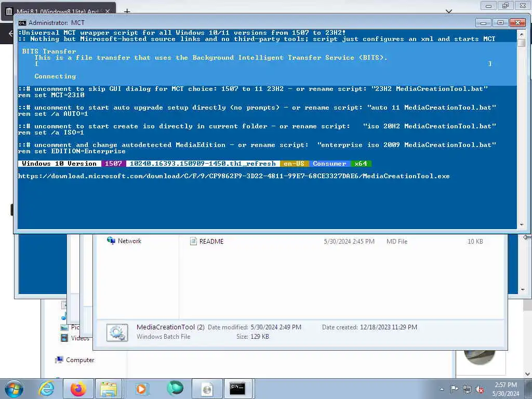Click the cmd icon in MCT title bar
Image resolution: width=532 pixels, height=399 pixels.
click(22, 23)
